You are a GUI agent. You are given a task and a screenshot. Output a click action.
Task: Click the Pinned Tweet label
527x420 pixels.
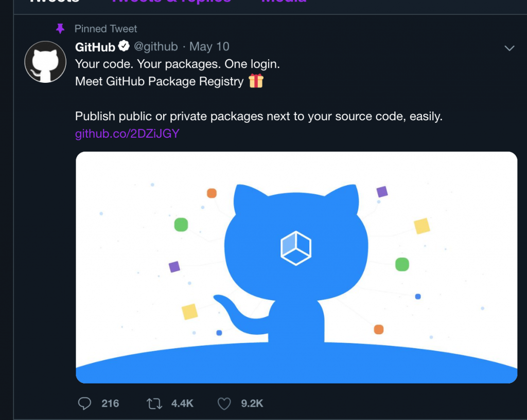(x=105, y=29)
